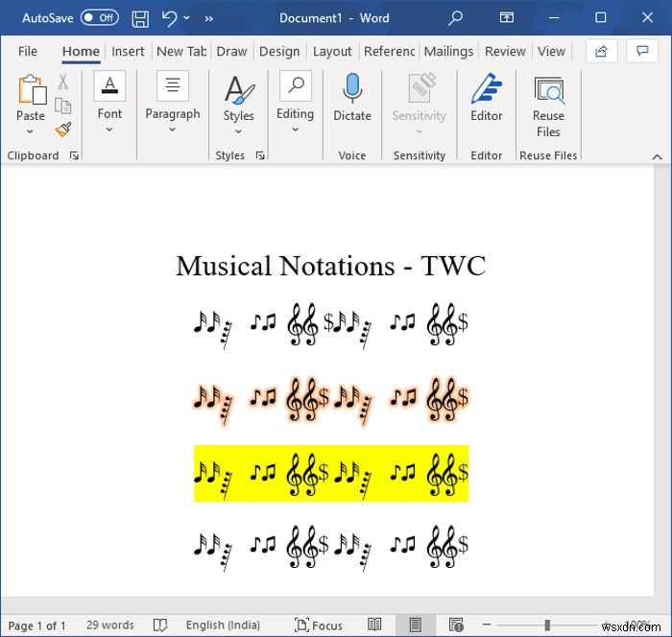Start Dictate with the microphone
Viewport: 672px width, 637px height.
click(352, 88)
